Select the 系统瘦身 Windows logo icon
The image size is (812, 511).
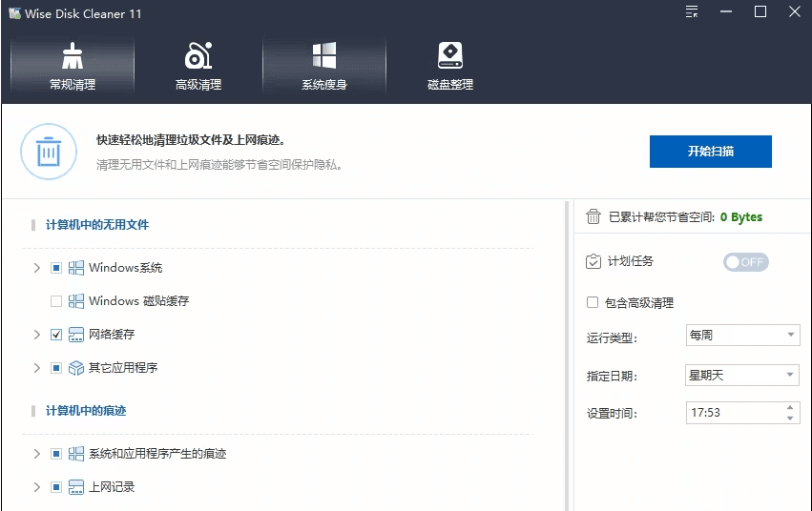tap(323, 55)
